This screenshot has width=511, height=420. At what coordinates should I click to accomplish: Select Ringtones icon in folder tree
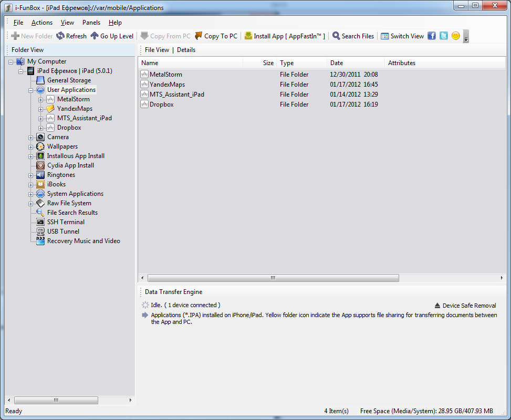40,175
